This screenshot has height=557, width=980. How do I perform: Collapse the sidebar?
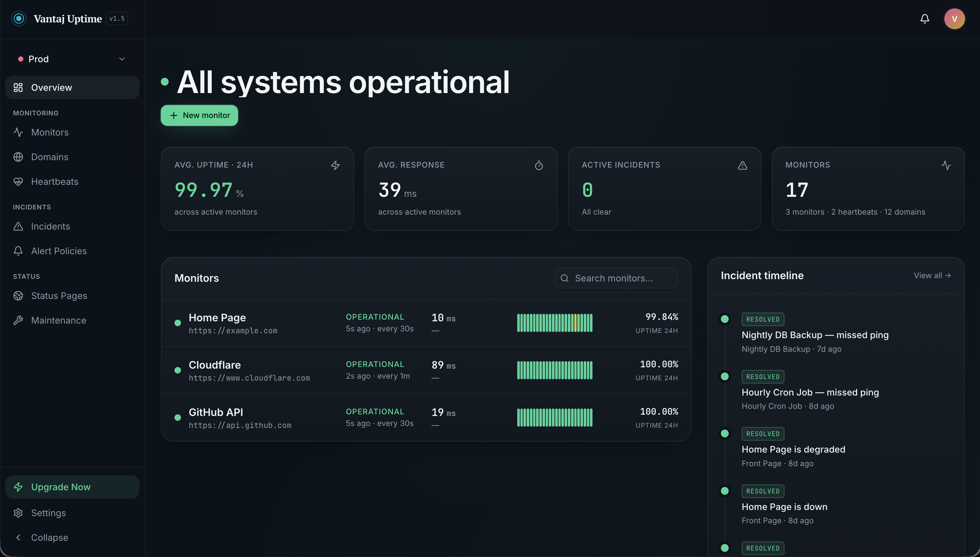pyautogui.click(x=72, y=538)
